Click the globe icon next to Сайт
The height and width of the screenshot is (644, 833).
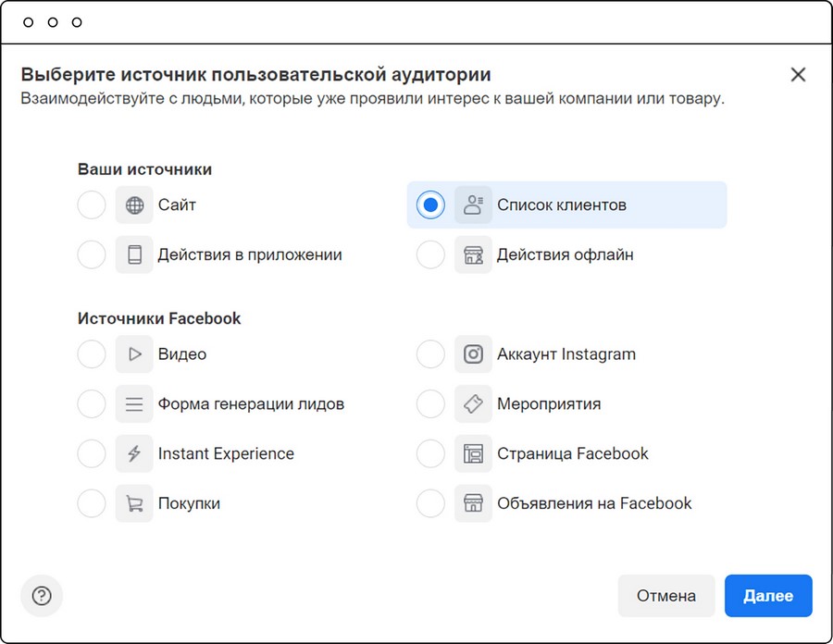pos(134,204)
